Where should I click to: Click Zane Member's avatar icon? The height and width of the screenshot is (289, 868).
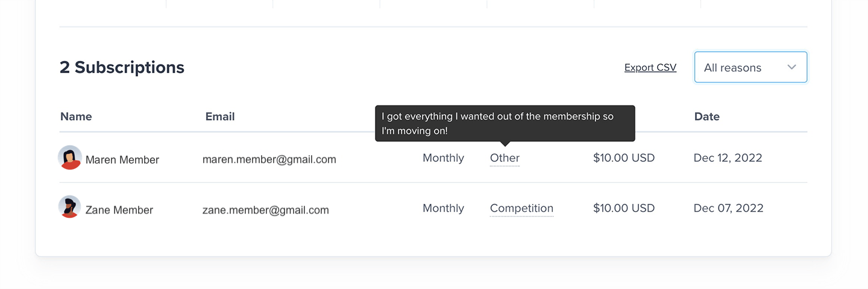point(70,208)
